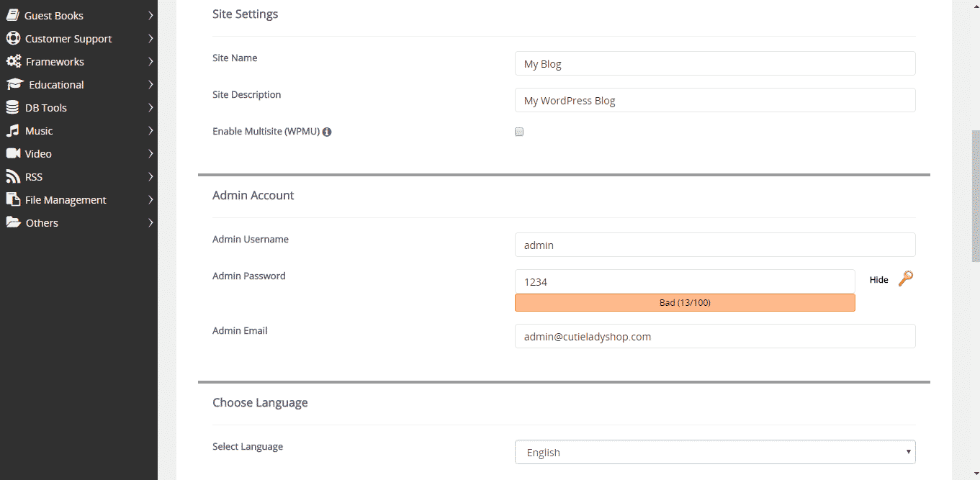
Task: Click the Educational graduation cap icon
Action: (14, 84)
